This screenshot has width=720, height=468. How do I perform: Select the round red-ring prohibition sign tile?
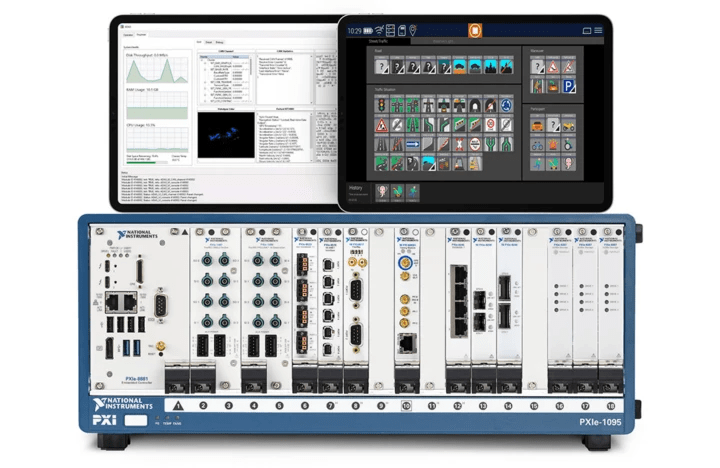(x=475, y=144)
